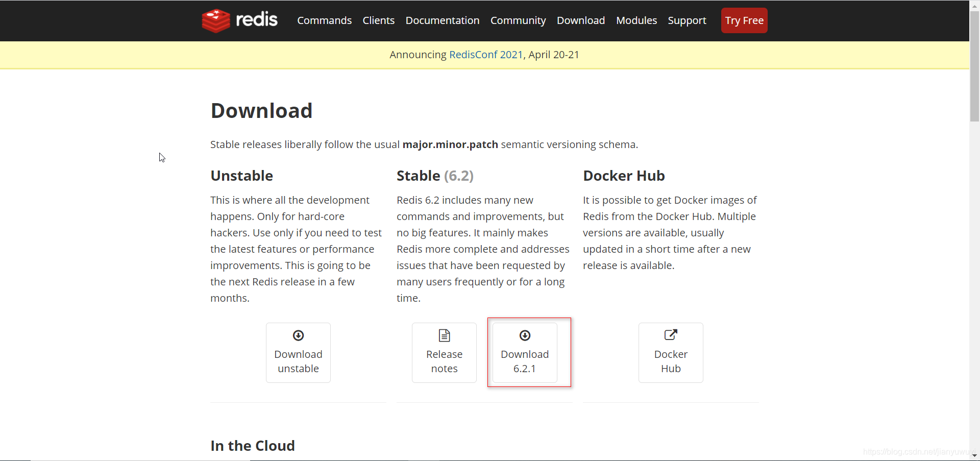This screenshot has height=461, width=980.
Task: Click the bold 'major.minor.patch' text
Action: point(450,144)
